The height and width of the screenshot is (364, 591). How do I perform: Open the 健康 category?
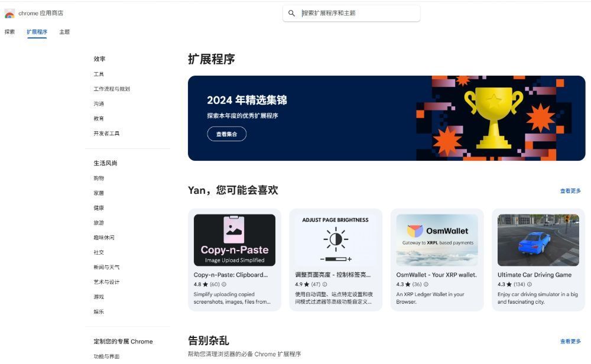[99, 208]
